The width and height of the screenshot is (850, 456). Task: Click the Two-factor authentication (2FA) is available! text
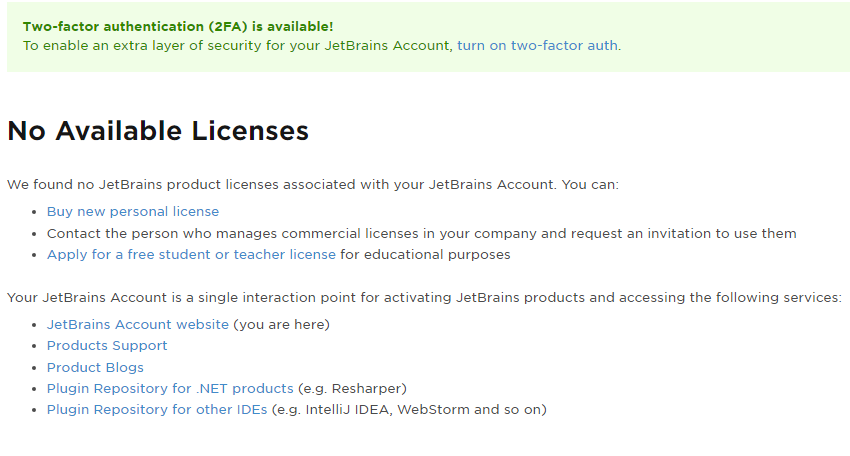(x=178, y=27)
